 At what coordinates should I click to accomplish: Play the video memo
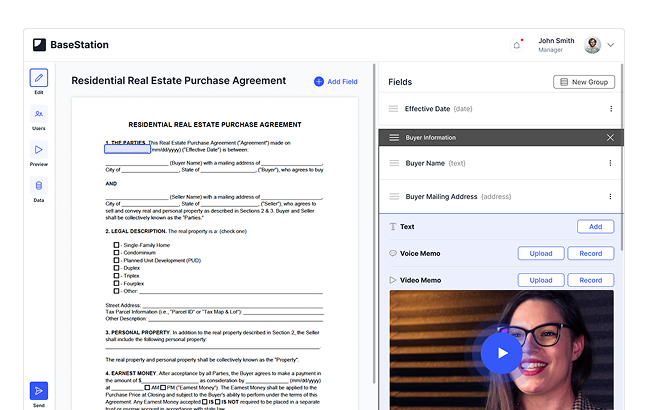point(501,352)
